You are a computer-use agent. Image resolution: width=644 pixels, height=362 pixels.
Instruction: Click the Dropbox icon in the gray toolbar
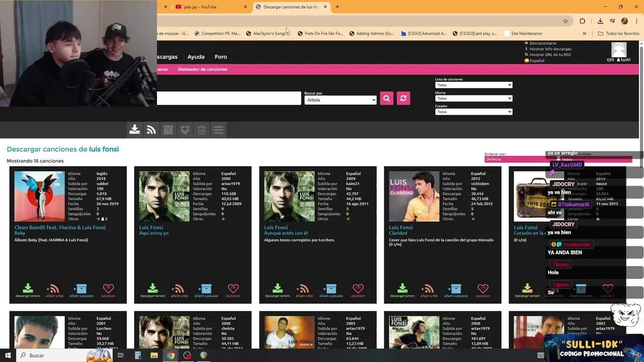tap(185, 130)
